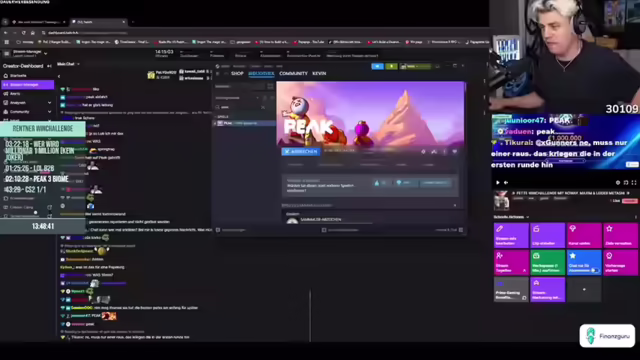
Task: Click the stream category thumbnail
Action: coord(502,201)
